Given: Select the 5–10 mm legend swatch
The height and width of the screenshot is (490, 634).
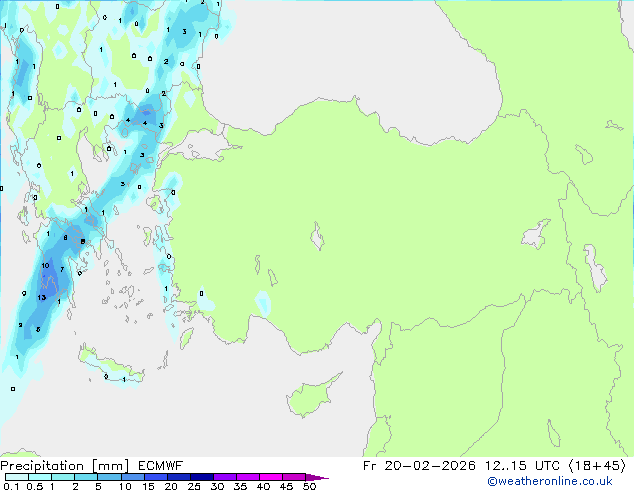Looking at the screenshot, I should pyautogui.click(x=109, y=477).
